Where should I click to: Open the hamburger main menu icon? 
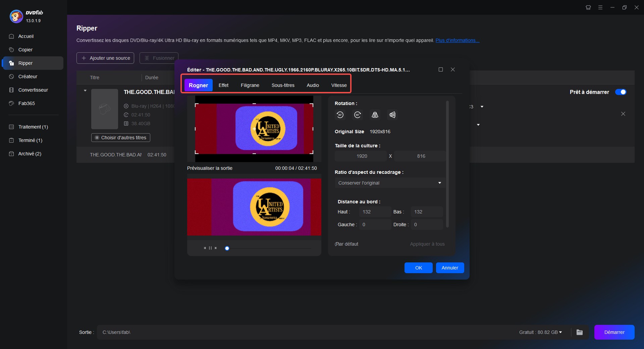(600, 7)
